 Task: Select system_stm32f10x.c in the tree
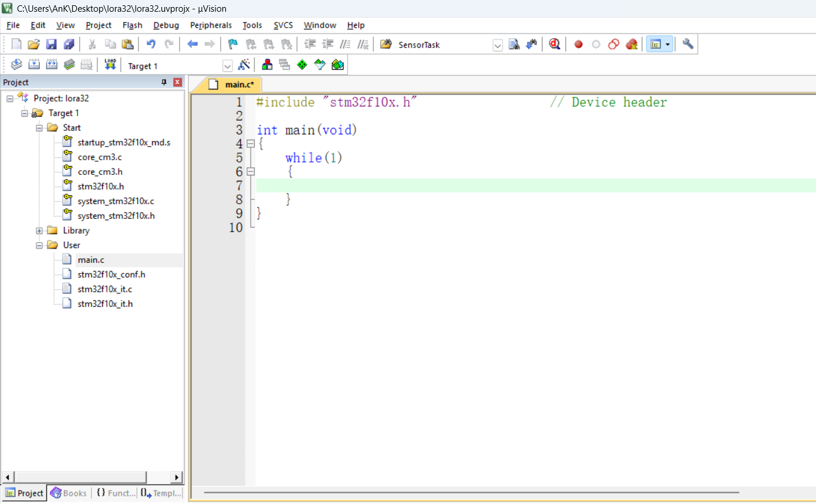(116, 201)
